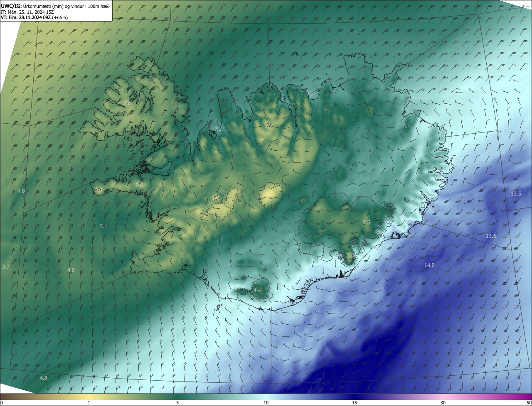Screen dimensions: 532x406
Task: Click the 3.0 value near southeast coast
Action: point(350,256)
